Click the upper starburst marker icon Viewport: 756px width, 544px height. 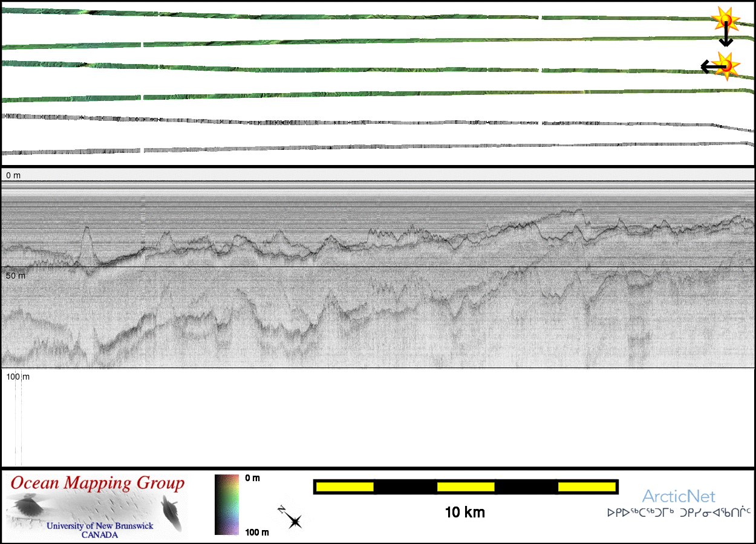(725, 20)
